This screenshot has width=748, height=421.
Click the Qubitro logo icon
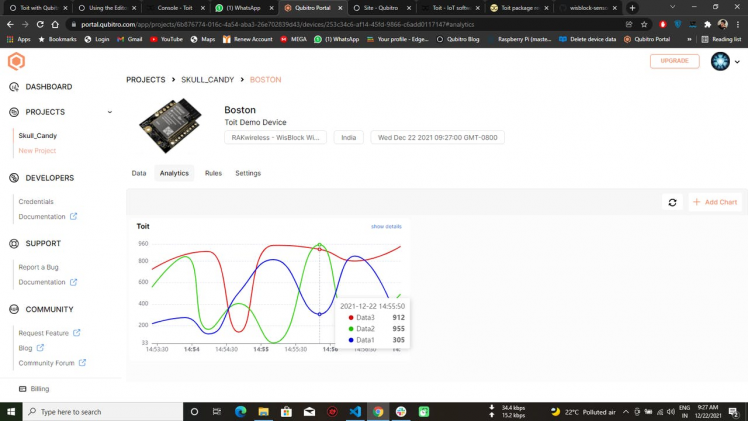point(16,62)
